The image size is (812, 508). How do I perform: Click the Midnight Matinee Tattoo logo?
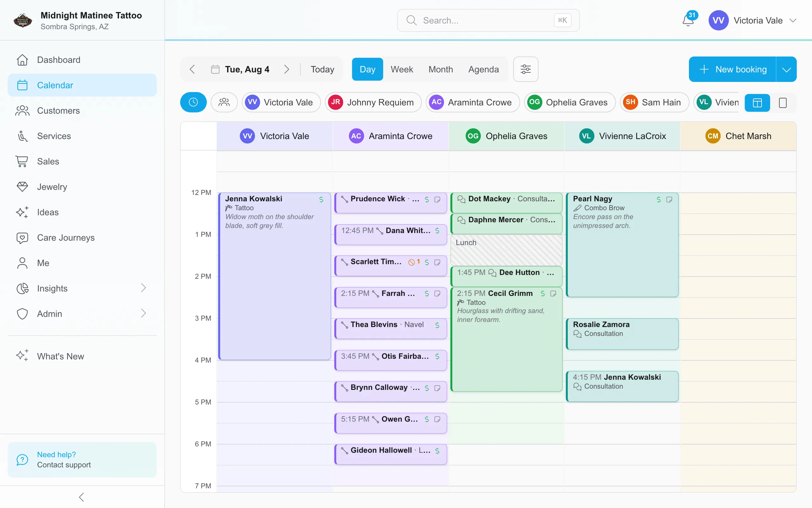[x=23, y=20]
